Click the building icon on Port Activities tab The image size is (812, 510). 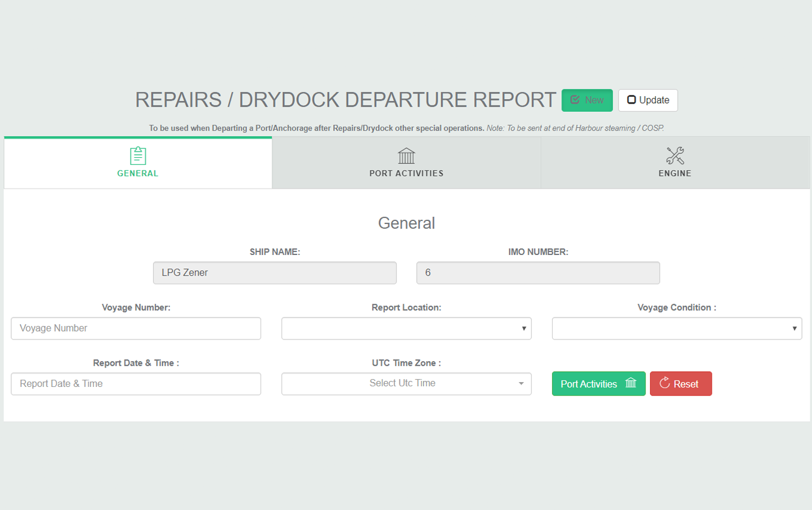(406, 155)
